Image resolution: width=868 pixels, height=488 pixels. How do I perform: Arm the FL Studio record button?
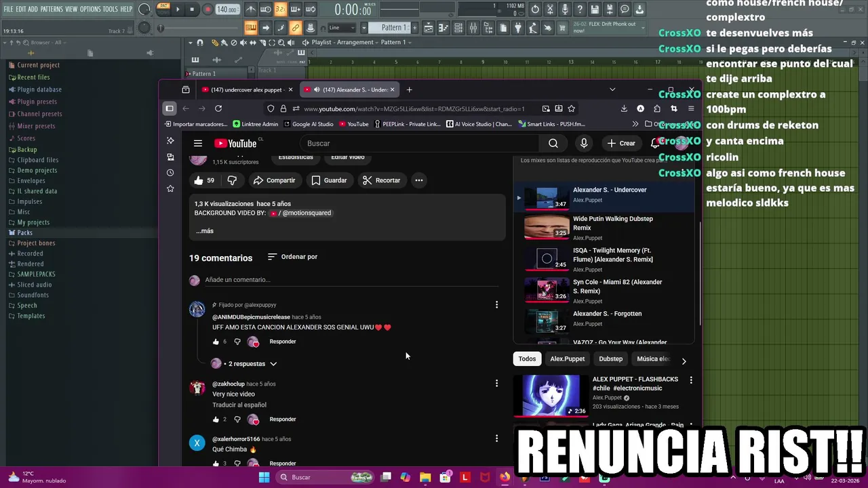click(x=208, y=9)
